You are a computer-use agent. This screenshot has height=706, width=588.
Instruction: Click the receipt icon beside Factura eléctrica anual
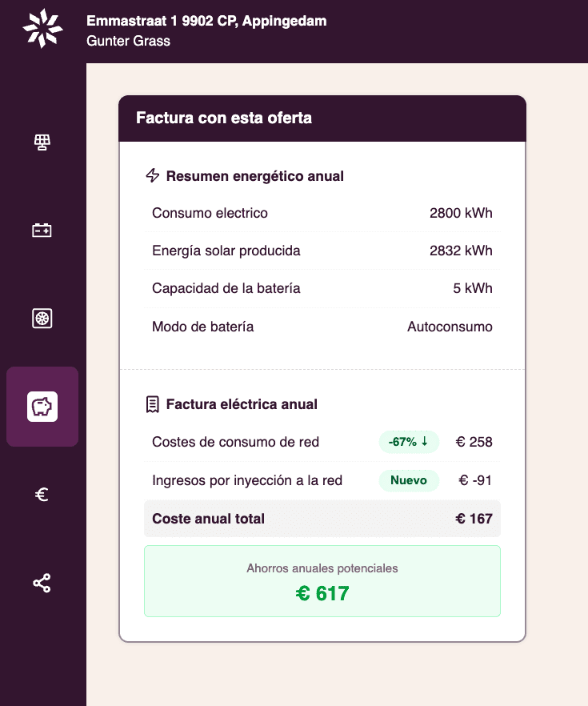153,404
